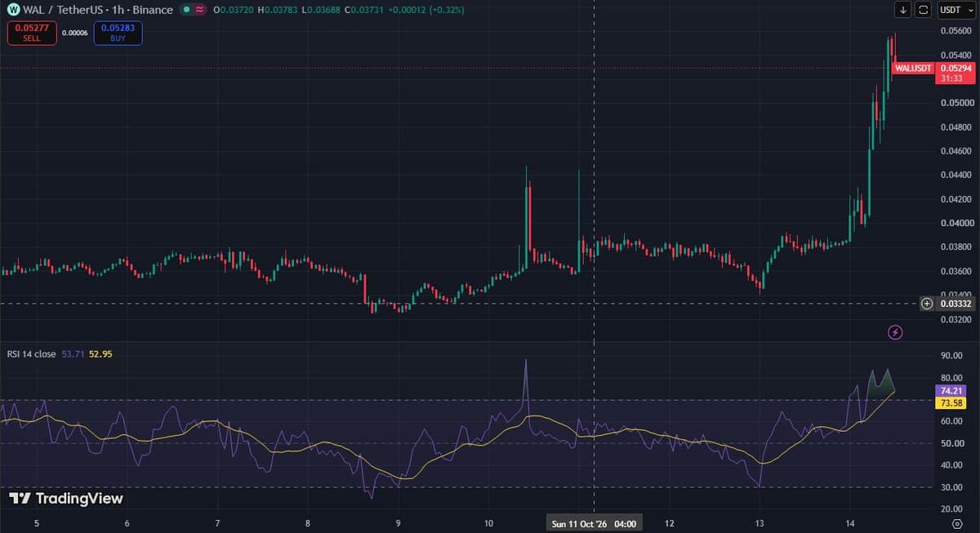
Task: Click the purple 74.21 RSI axis label
Action: tap(951, 391)
